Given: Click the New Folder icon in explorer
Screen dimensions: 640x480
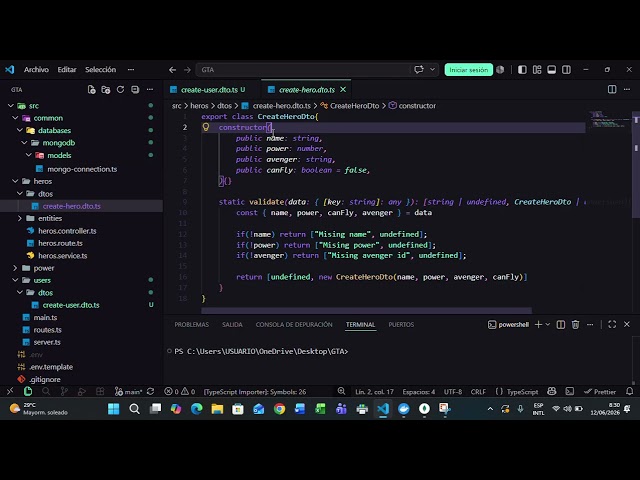Looking at the screenshot, I should tap(106, 90).
